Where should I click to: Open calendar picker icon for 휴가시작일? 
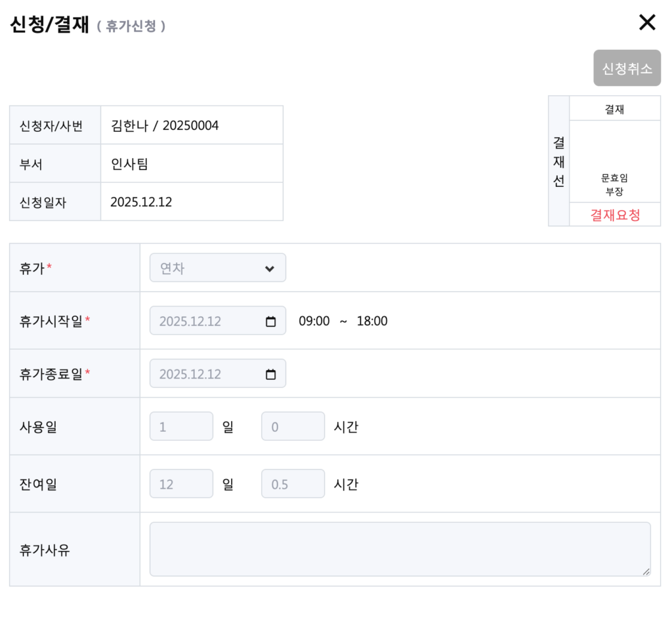tap(270, 321)
